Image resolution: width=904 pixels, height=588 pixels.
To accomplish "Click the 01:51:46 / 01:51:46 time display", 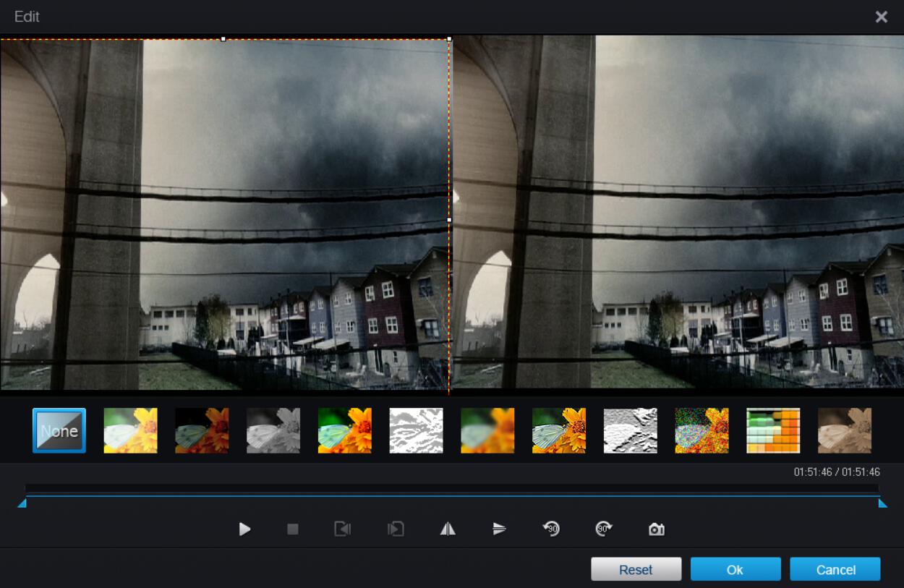I will click(837, 472).
